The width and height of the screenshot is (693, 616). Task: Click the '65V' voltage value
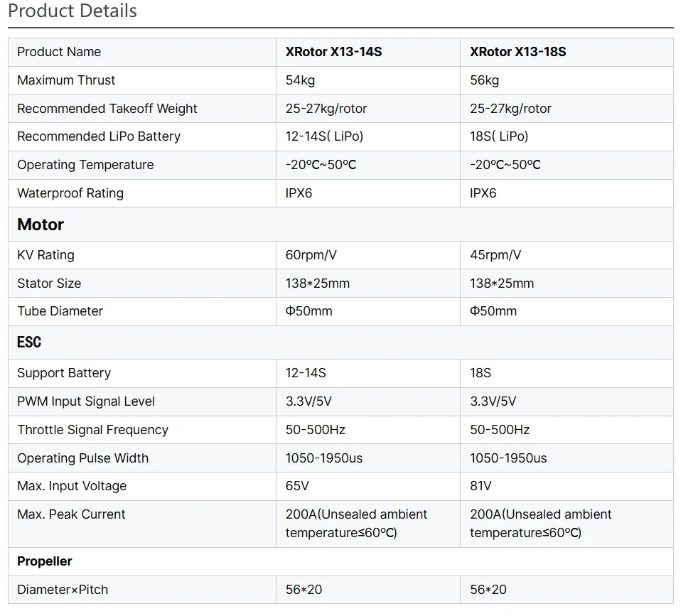[297, 486]
